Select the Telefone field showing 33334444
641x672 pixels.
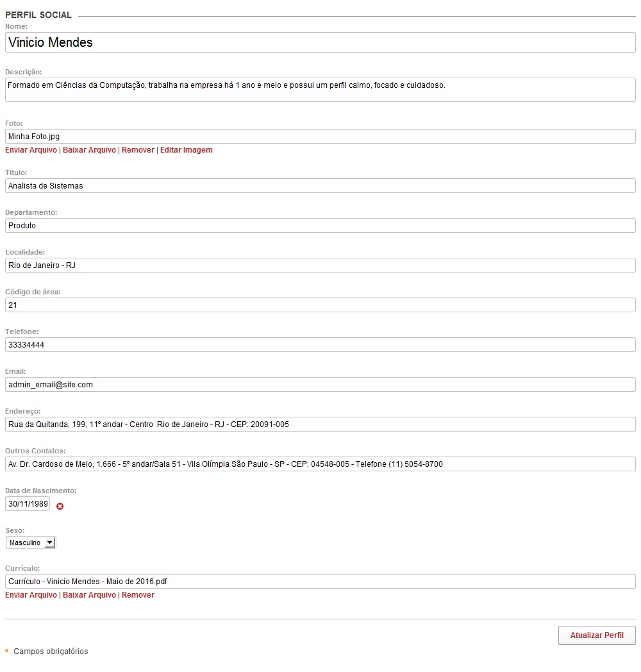[x=320, y=344]
